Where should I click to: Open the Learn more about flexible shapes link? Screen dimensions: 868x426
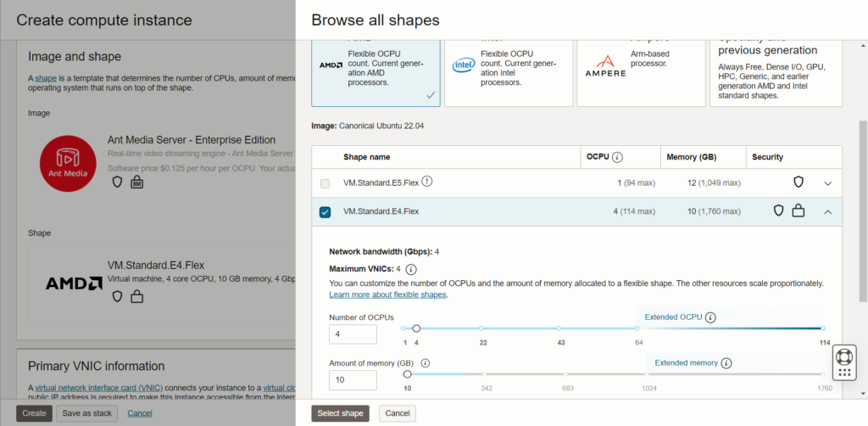[387, 294]
